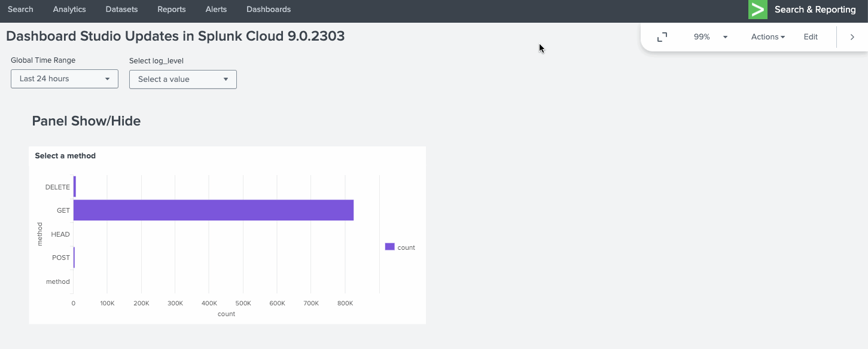Open the Datasets page

click(x=121, y=10)
